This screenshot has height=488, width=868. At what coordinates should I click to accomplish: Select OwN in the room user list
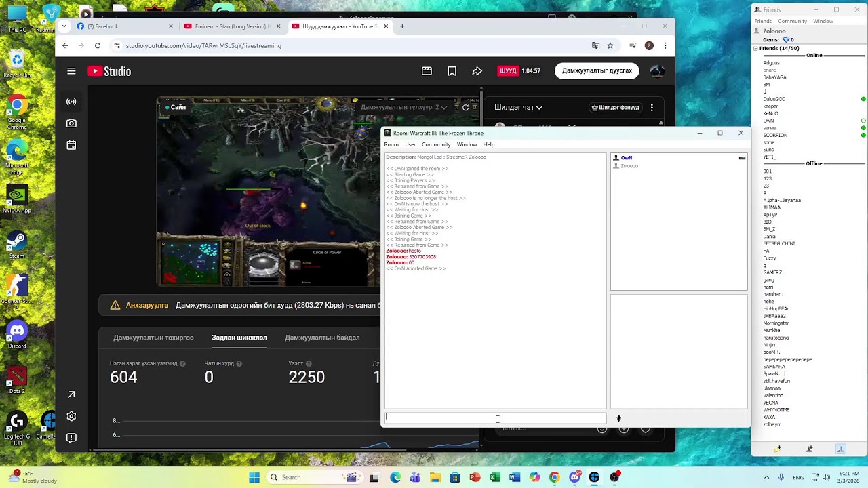[627, 158]
